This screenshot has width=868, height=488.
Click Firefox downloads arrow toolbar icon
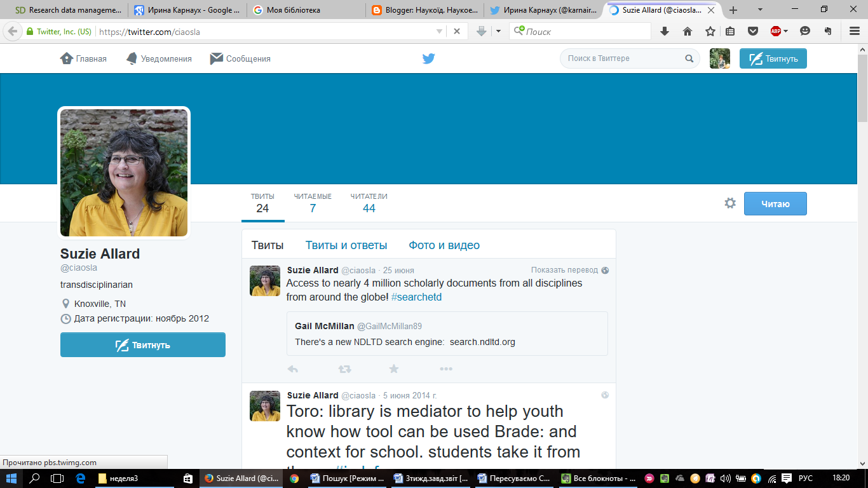pos(665,31)
